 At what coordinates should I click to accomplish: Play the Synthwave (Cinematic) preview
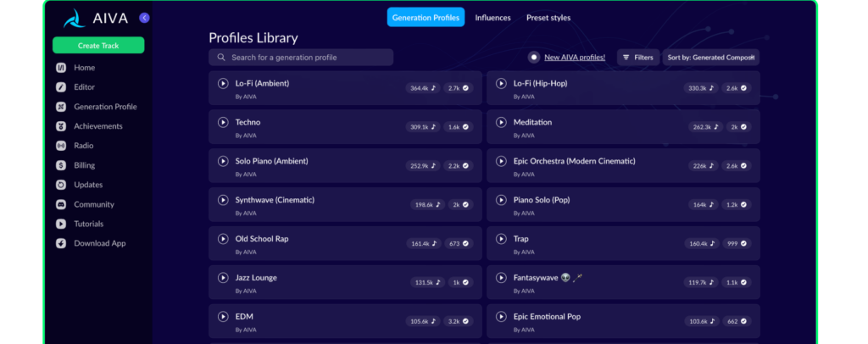223,200
